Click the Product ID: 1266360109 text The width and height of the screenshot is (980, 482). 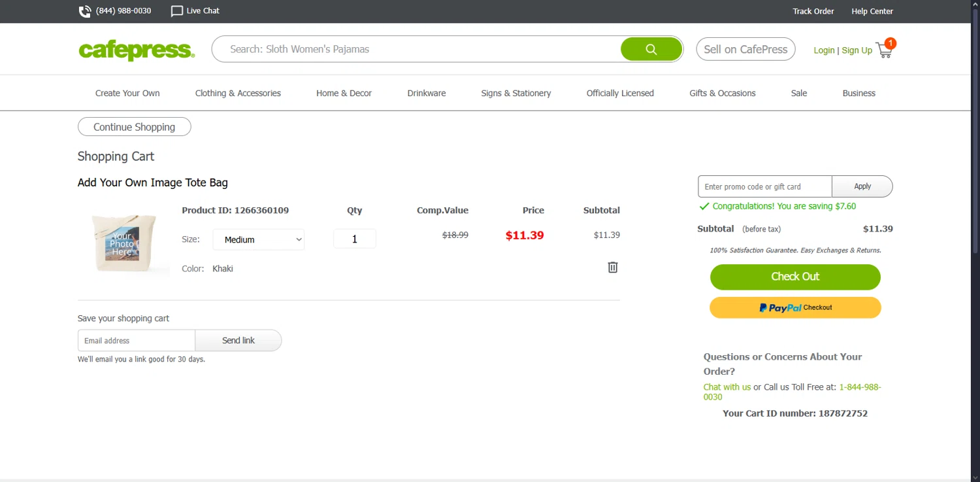[235, 210]
